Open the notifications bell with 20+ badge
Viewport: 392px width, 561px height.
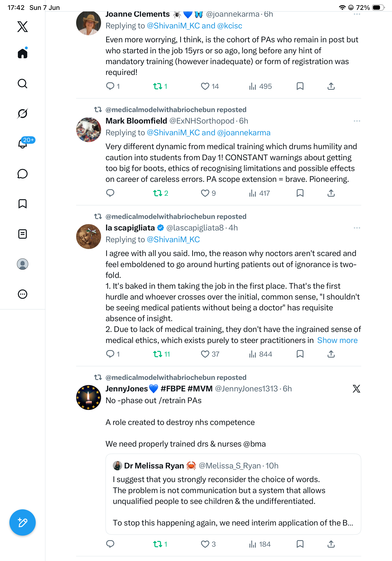tap(23, 144)
